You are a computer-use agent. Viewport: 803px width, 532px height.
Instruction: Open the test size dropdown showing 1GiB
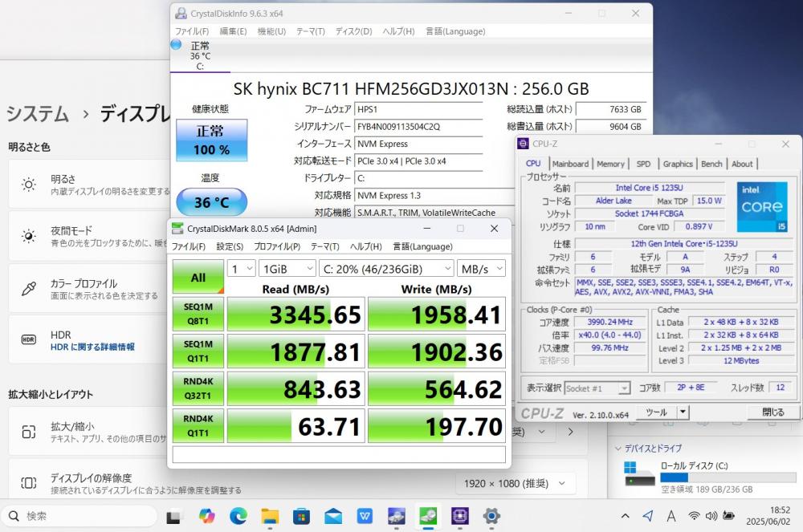point(287,269)
